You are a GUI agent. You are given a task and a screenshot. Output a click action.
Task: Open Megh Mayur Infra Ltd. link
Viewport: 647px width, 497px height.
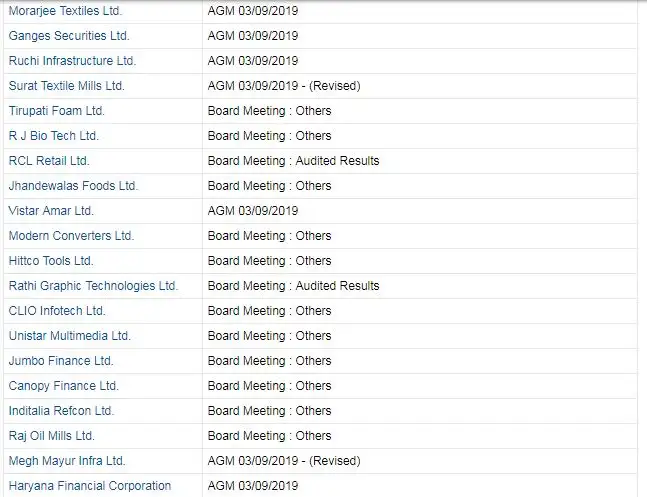point(67,461)
